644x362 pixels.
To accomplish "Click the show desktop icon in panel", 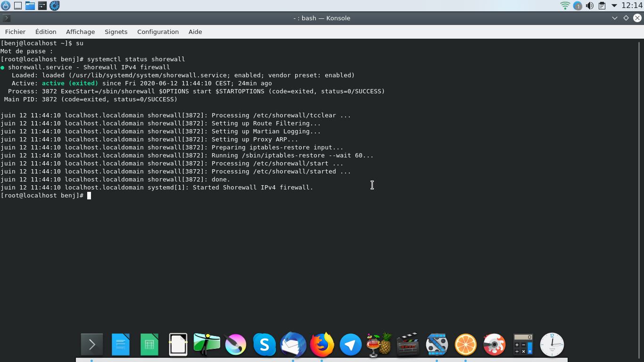I will pos(17,6).
